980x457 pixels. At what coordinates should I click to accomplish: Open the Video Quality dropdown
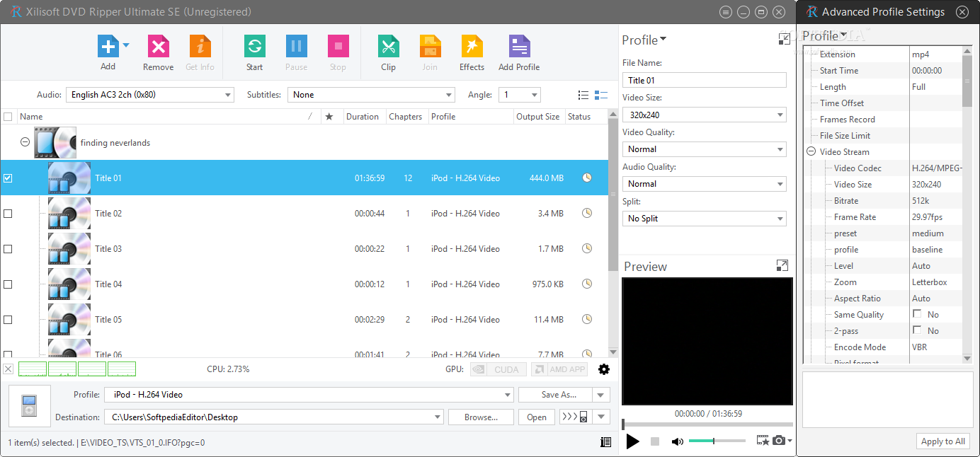[705, 149]
